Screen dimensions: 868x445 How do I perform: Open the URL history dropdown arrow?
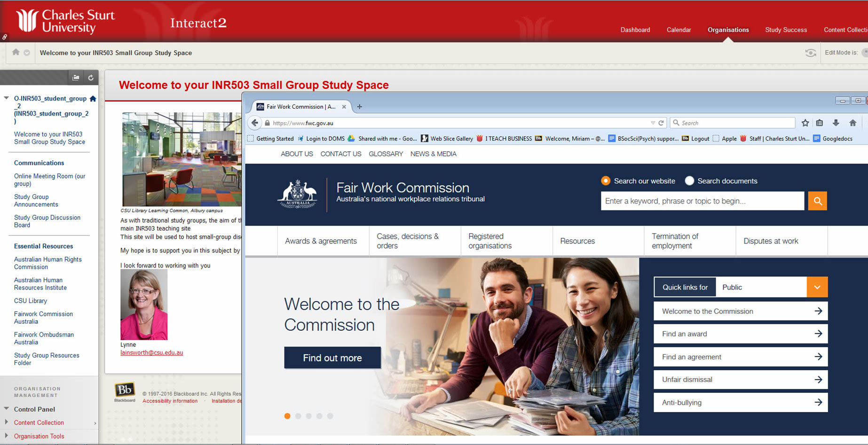[x=653, y=123]
